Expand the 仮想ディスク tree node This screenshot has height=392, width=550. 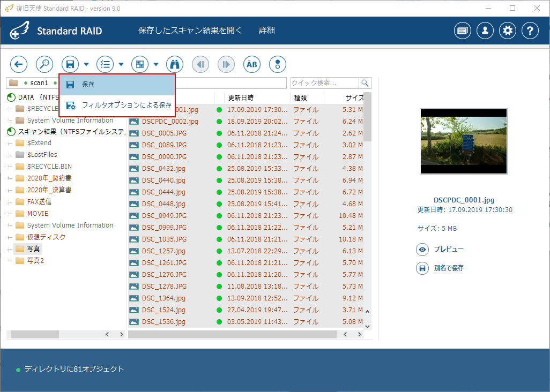click(x=10, y=237)
